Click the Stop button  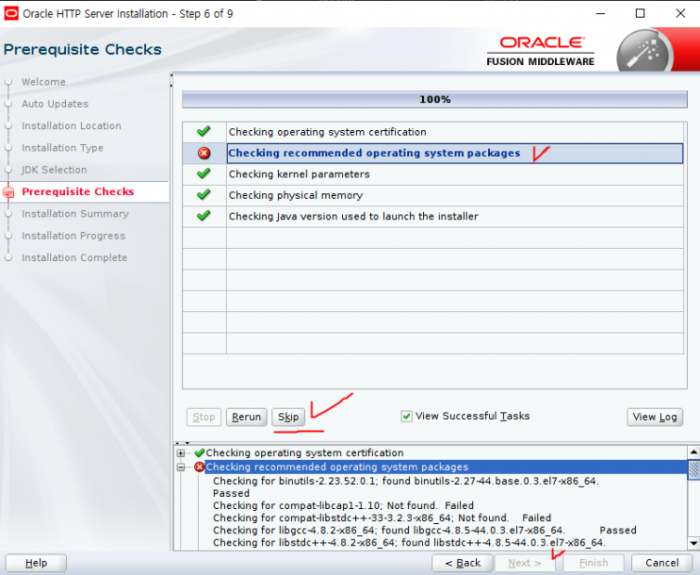(204, 417)
